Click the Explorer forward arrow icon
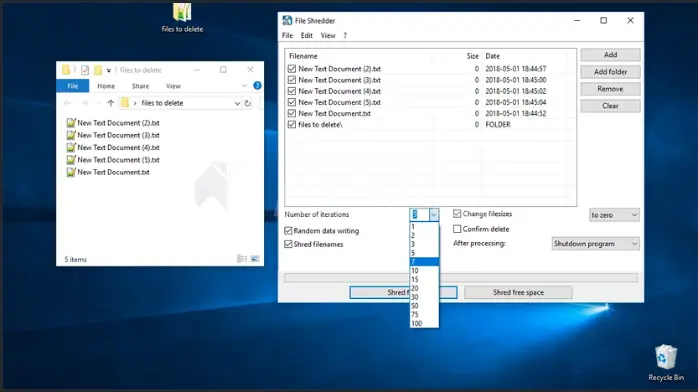Viewport: 698px width, 392px height. 85,103
